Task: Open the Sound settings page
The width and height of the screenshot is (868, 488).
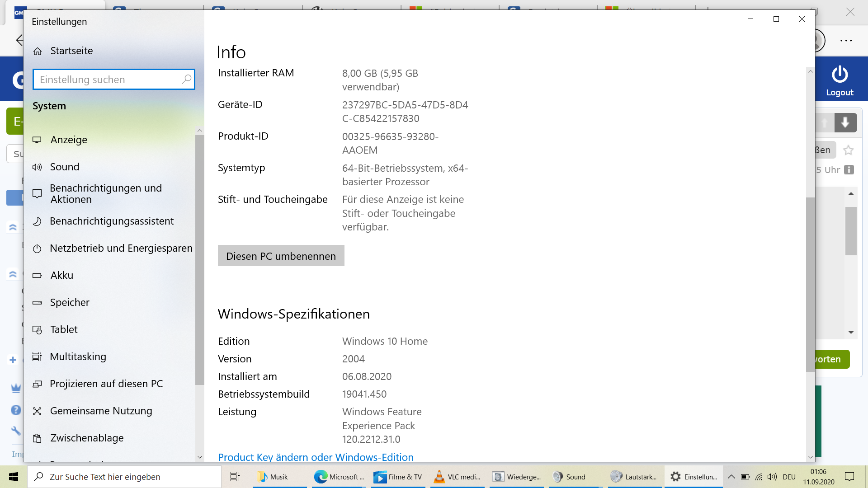Action: pos(64,167)
